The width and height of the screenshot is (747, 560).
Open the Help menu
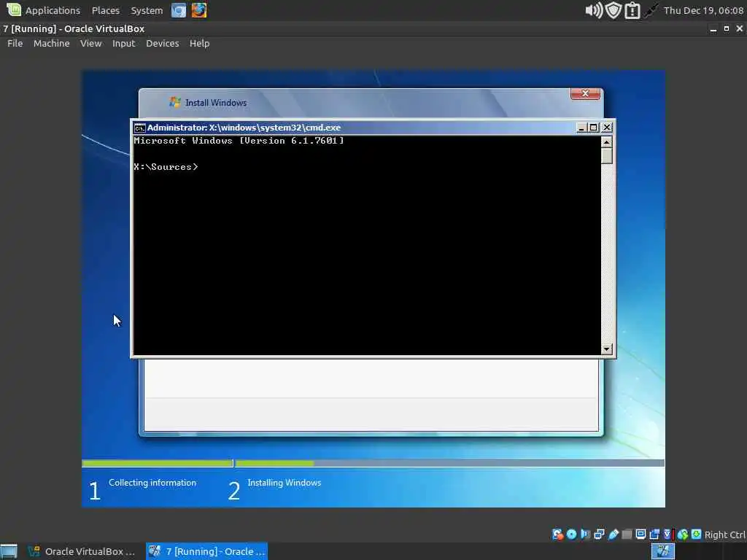(200, 43)
